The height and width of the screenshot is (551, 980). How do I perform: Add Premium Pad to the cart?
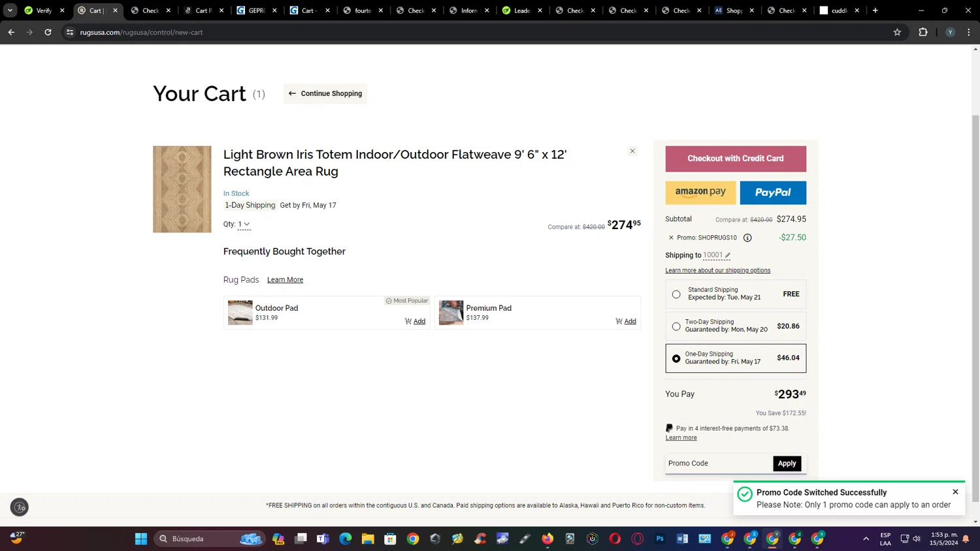pyautogui.click(x=626, y=321)
